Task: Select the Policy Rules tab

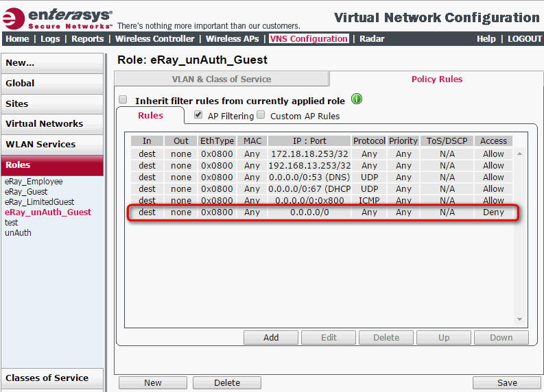Action: pyautogui.click(x=437, y=79)
